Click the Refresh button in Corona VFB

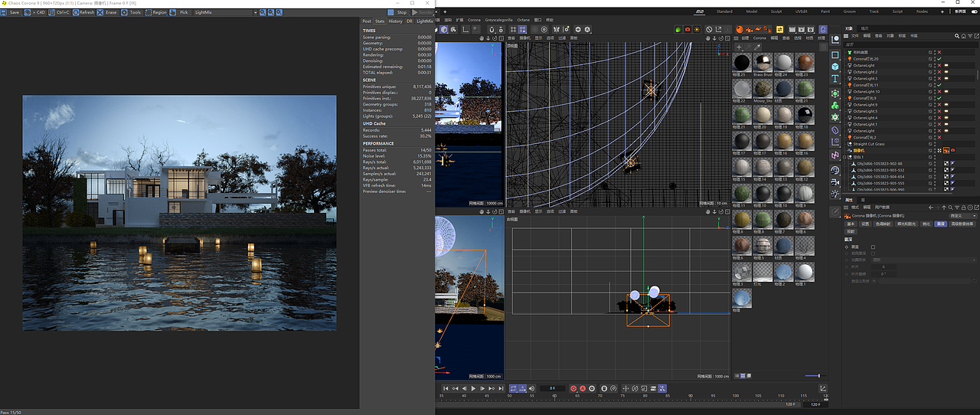pos(83,12)
